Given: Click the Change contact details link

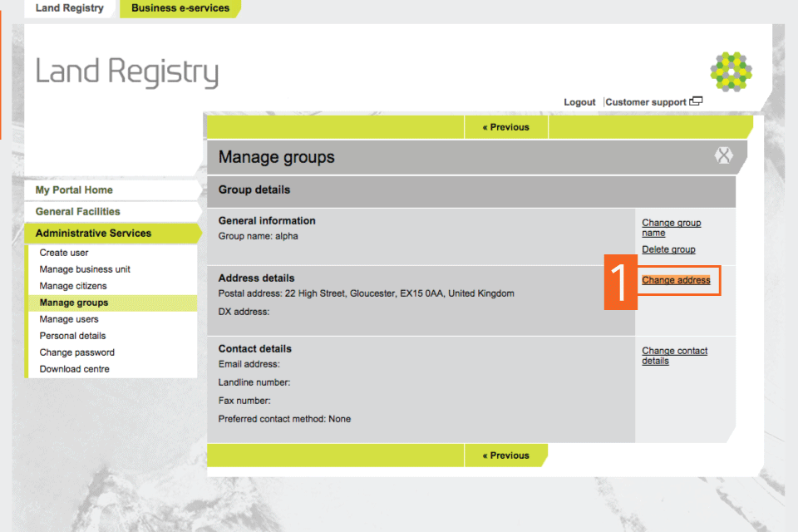Looking at the screenshot, I should click(x=674, y=356).
